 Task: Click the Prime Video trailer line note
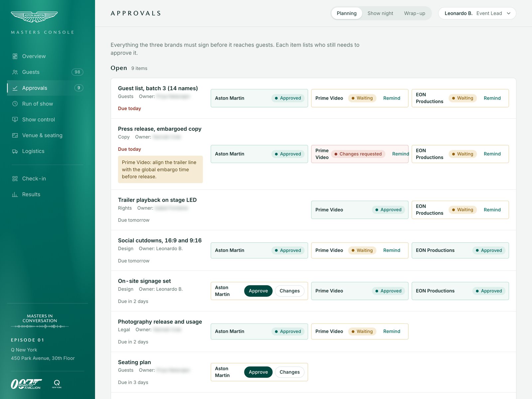tap(160, 169)
